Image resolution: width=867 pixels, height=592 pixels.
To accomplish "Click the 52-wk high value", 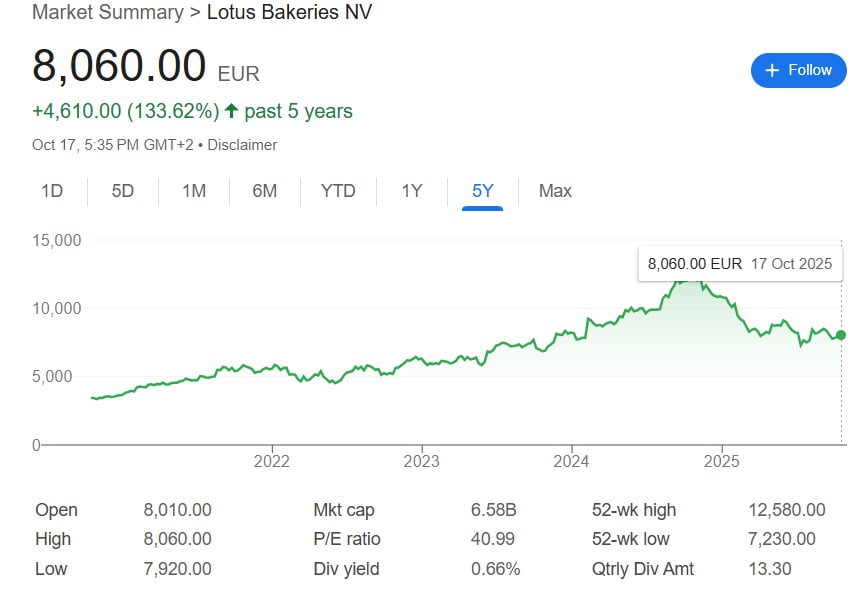I will click(786, 510).
